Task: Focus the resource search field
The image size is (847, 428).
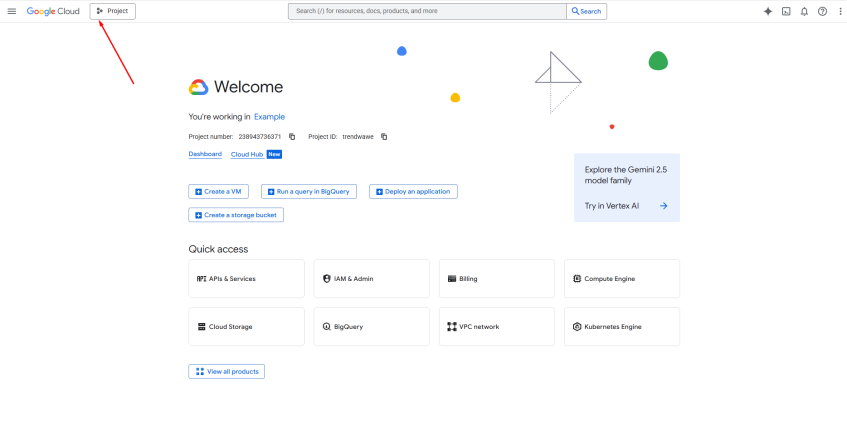Action: coord(427,11)
